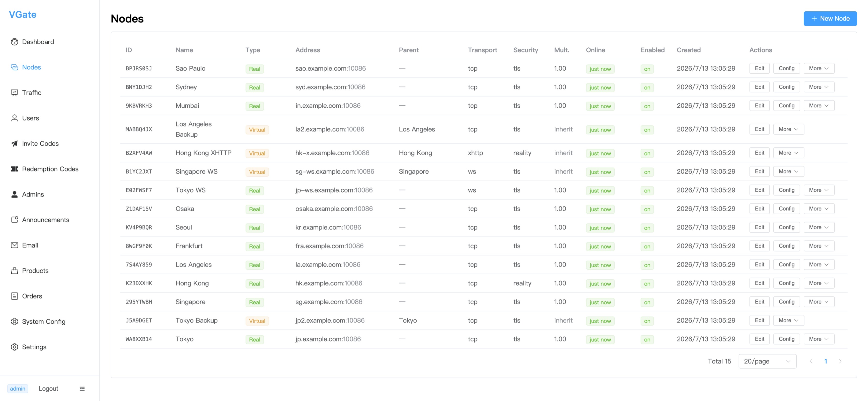The height and width of the screenshot is (401, 868).
Task: Click the Products shopping bag icon
Action: [x=15, y=271]
